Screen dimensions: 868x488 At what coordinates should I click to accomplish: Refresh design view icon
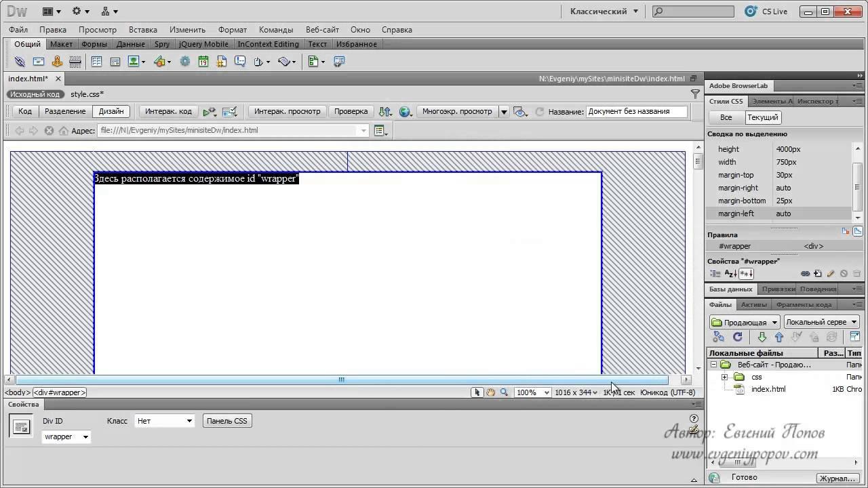pyautogui.click(x=540, y=111)
